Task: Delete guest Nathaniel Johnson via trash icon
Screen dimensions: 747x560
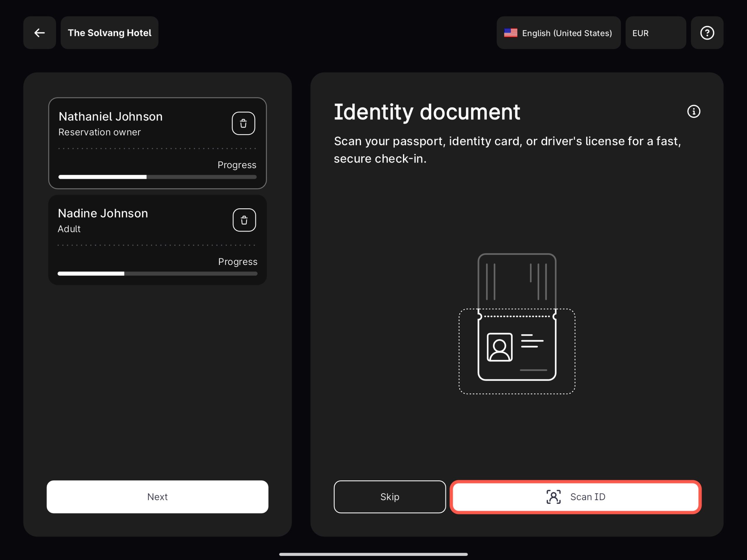Action: 243,123
